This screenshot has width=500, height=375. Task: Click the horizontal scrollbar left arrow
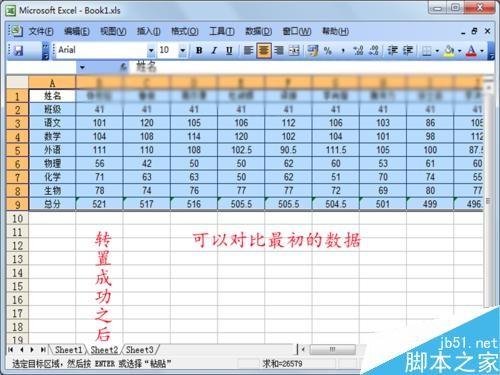[303, 349]
